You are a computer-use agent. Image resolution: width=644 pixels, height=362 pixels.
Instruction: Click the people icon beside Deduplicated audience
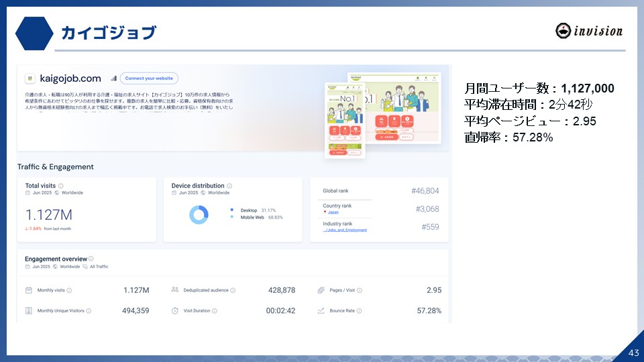pos(175,290)
